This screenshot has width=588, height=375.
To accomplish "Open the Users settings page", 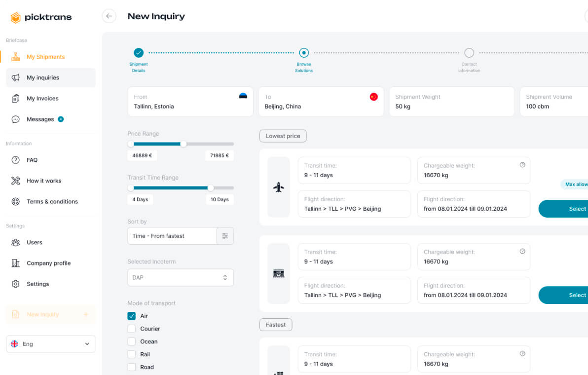I will pos(34,242).
